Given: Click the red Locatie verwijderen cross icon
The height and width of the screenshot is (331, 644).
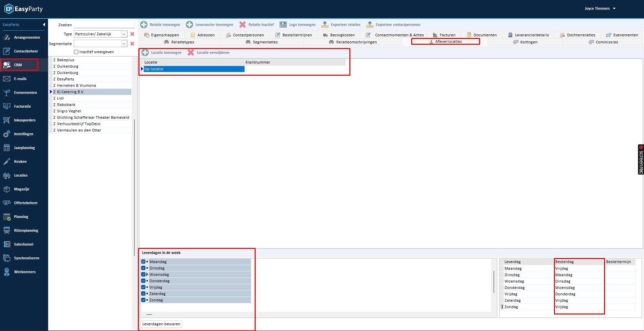Looking at the screenshot, I should (x=191, y=52).
